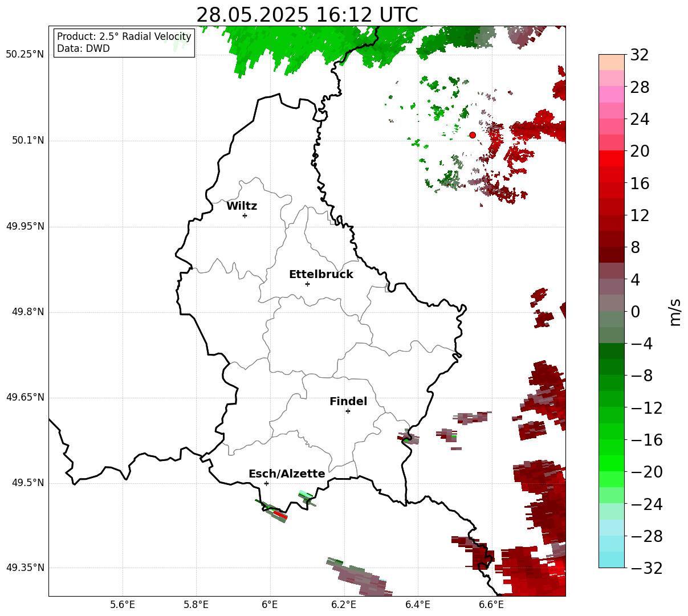The height and width of the screenshot is (616, 688).
Task: Click the colorbar tick label 16
Action: pyautogui.click(x=640, y=183)
